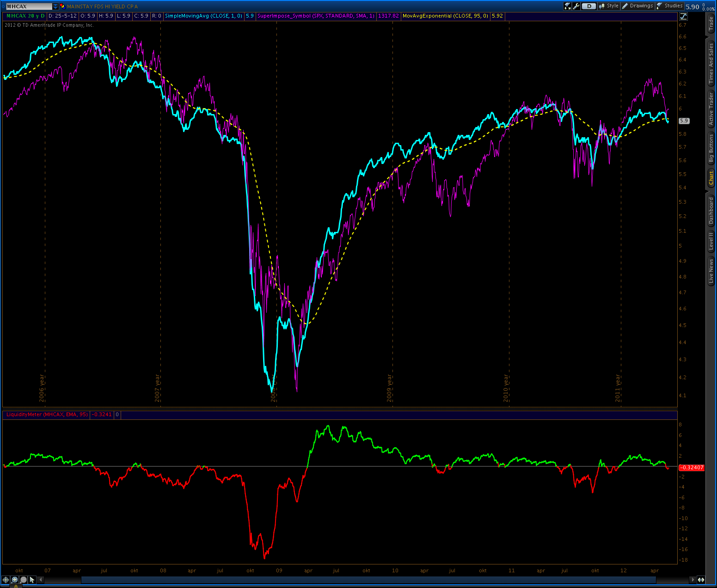This screenshot has height=588, width=717.
Task: Expand the bottom panel double-chevron handle
Action: (15, 586)
